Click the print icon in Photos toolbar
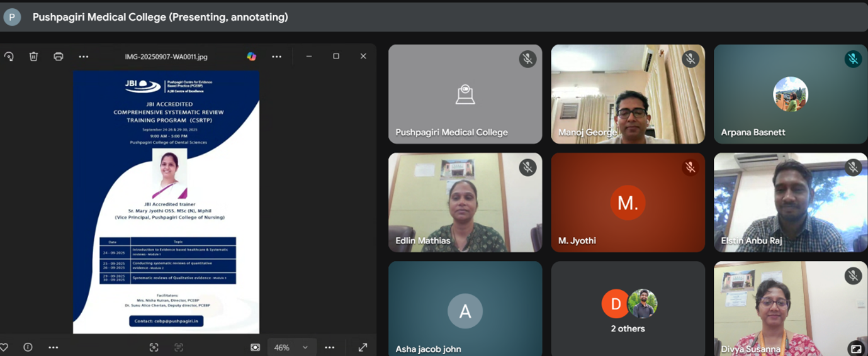This screenshot has width=868, height=356. pos(59,57)
